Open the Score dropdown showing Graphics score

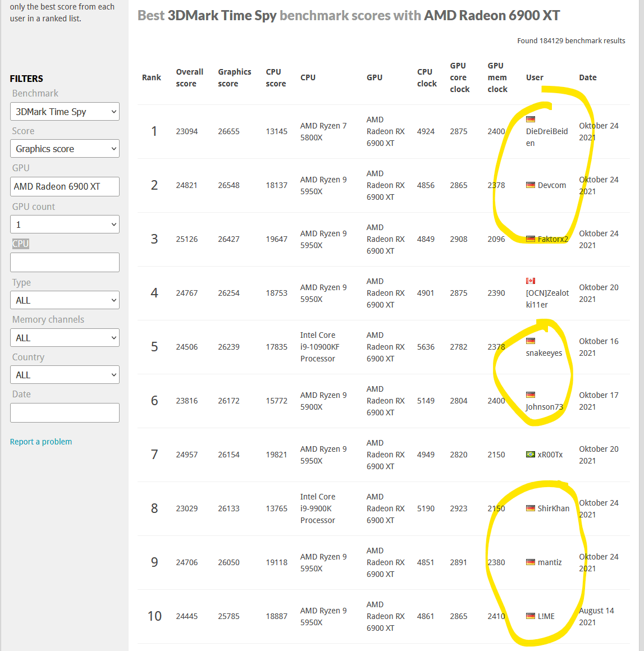point(65,149)
